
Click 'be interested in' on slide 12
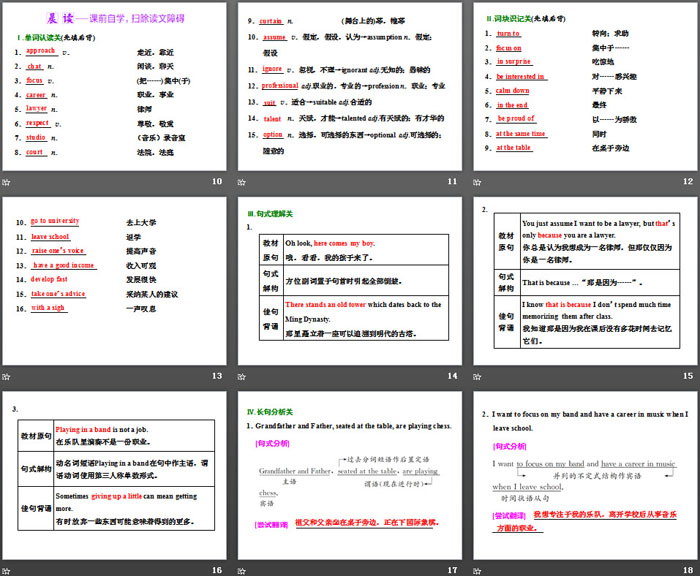coord(521,77)
